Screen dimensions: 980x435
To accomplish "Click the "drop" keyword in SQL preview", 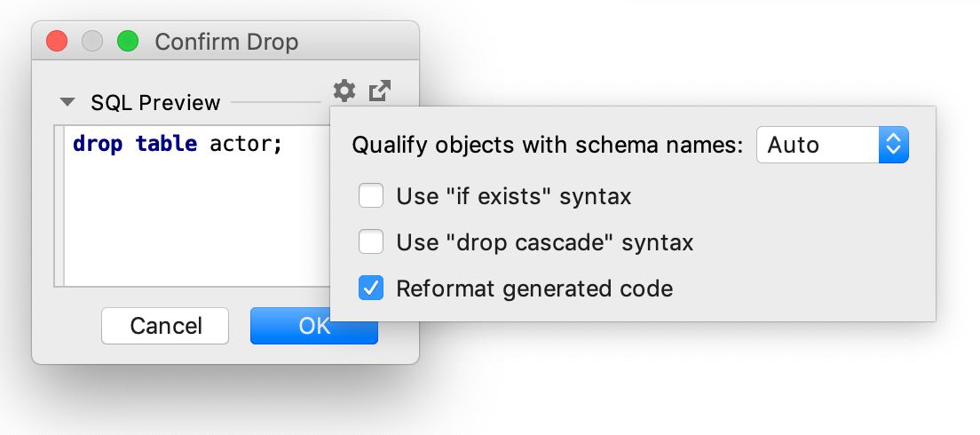I will 98,145.
